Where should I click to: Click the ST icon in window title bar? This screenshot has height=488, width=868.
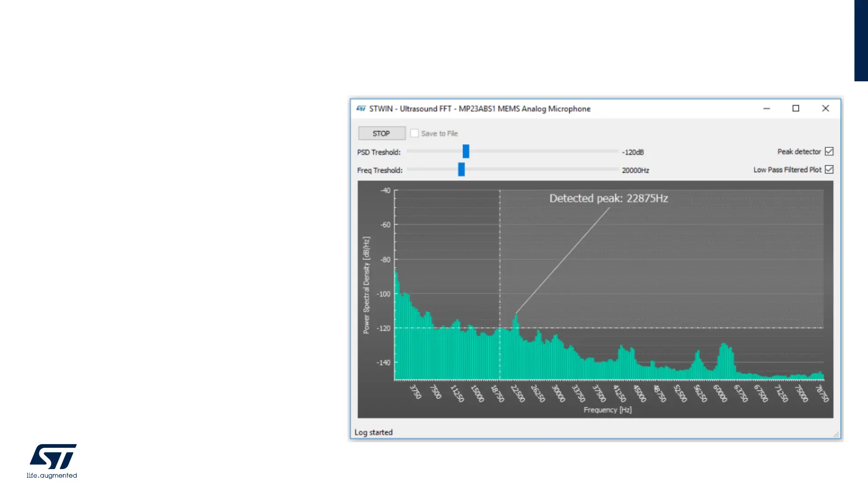(361, 108)
